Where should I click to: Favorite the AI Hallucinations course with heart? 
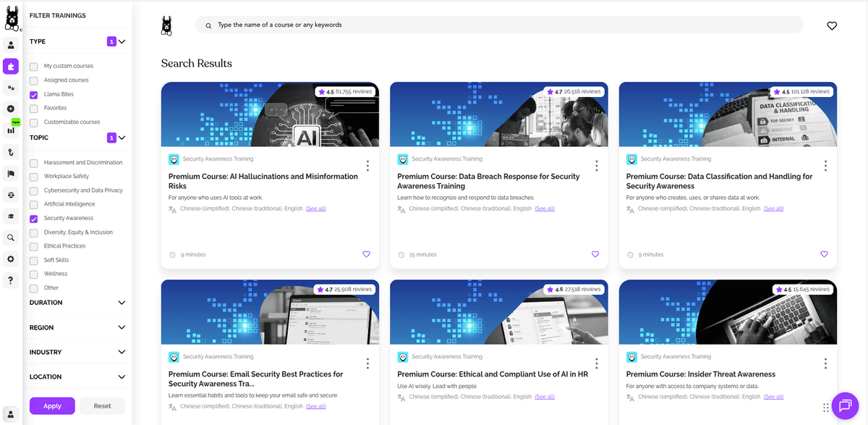(x=366, y=254)
